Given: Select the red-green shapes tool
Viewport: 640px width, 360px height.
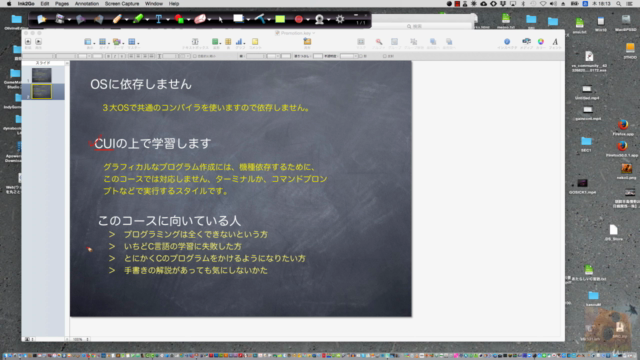Looking at the screenshot, I should pyautogui.click(x=179, y=19).
